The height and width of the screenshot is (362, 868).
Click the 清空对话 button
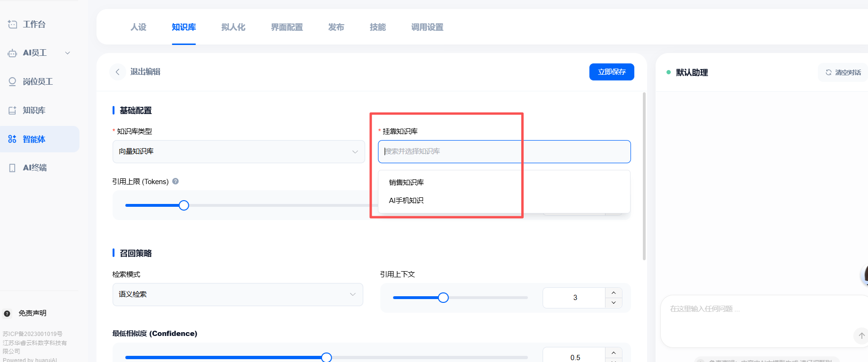point(843,72)
